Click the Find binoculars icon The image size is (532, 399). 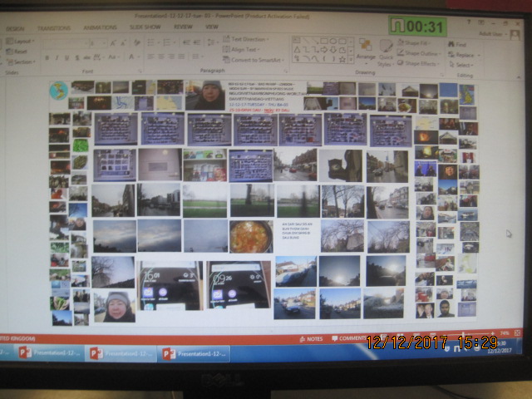451,44
